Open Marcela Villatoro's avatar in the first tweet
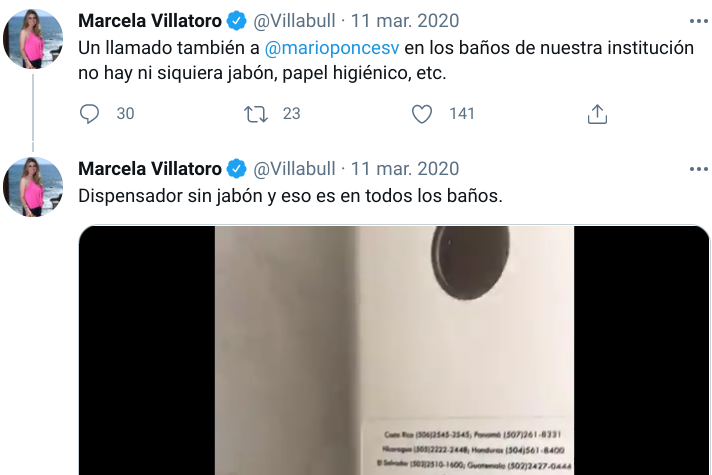The image size is (712, 475). [33, 39]
